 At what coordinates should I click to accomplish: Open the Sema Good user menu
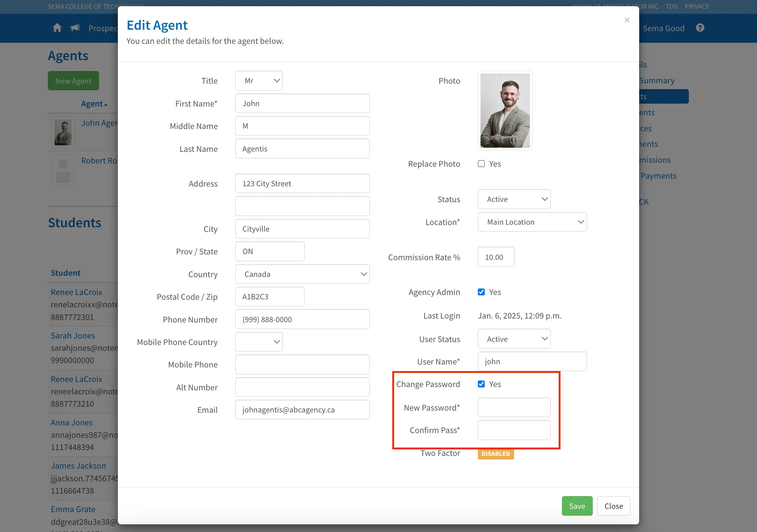tap(663, 28)
